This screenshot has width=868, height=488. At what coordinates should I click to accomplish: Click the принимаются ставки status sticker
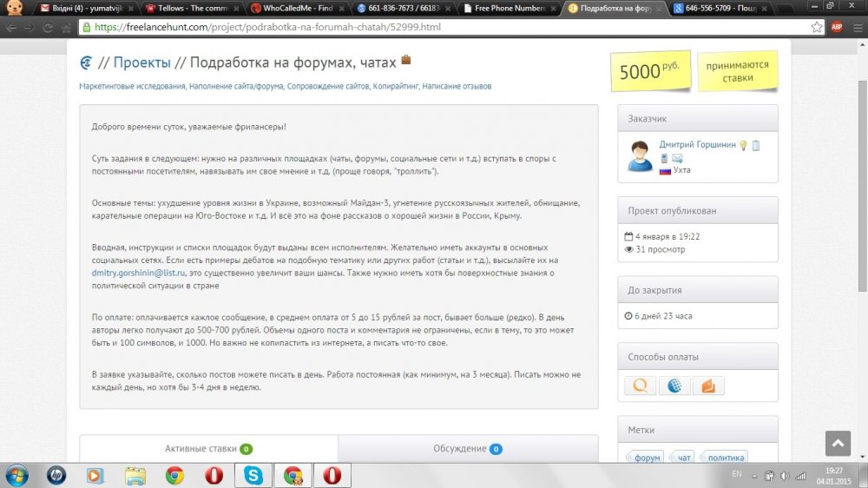click(x=737, y=71)
